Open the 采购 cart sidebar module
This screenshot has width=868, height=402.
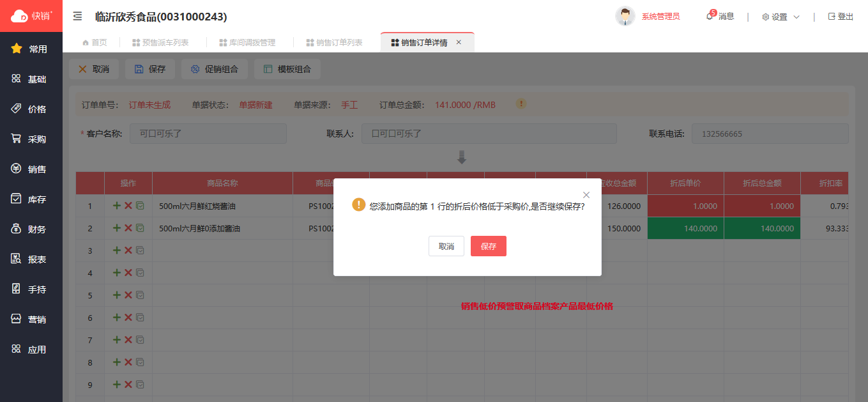point(31,139)
